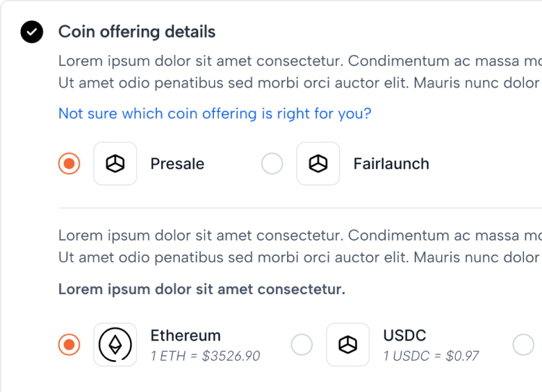Viewport: 542px width, 392px height.
Task: Click the USDC cube icon
Action: coord(347,345)
